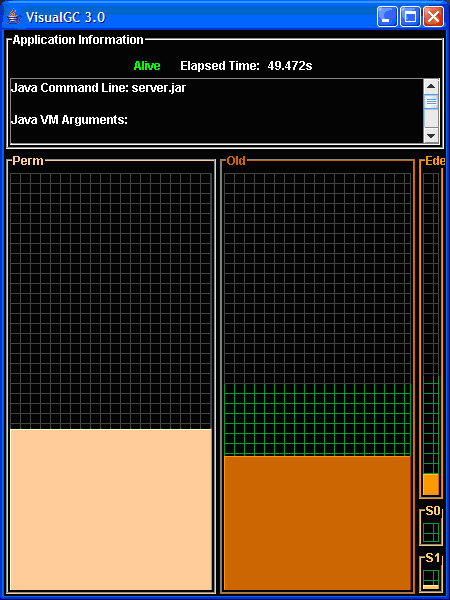Image resolution: width=450 pixels, height=600 pixels.
Task: Click the green grid in the Eden column
Action: (x=431, y=425)
